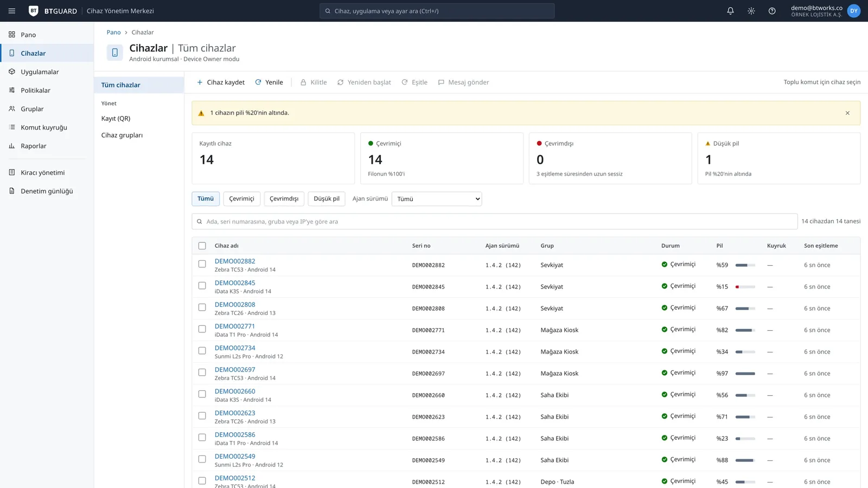Filter by Düşük pil devices
The height and width of the screenshot is (488, 868).
(x=327, y=199)
